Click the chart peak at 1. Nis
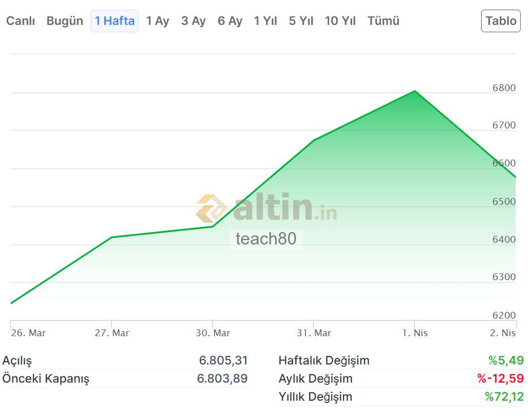 pos(415,91)
